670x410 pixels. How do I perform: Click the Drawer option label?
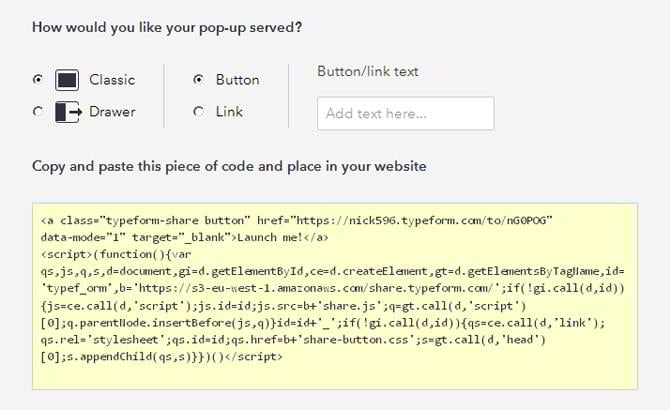click(x=111, y=112)
